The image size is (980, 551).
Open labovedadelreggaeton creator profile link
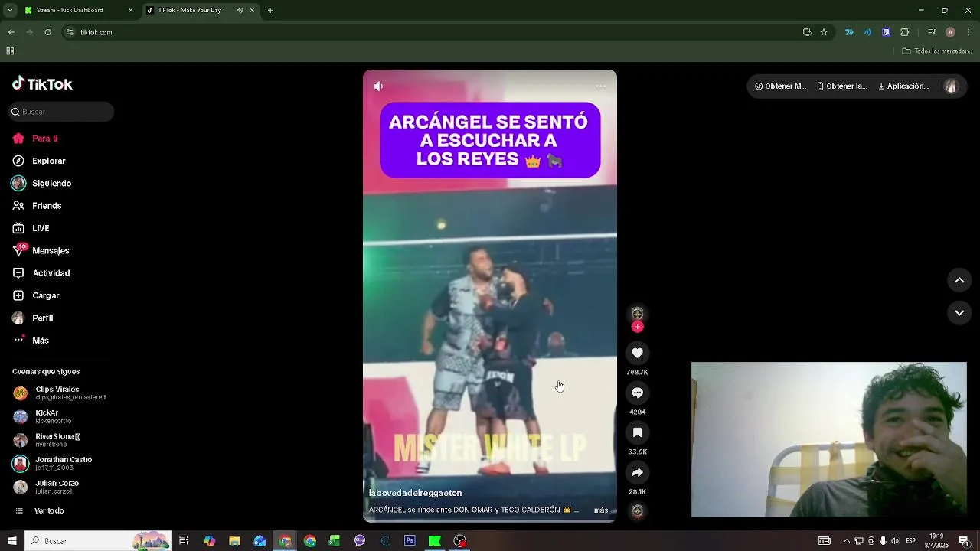click(415, 494)
